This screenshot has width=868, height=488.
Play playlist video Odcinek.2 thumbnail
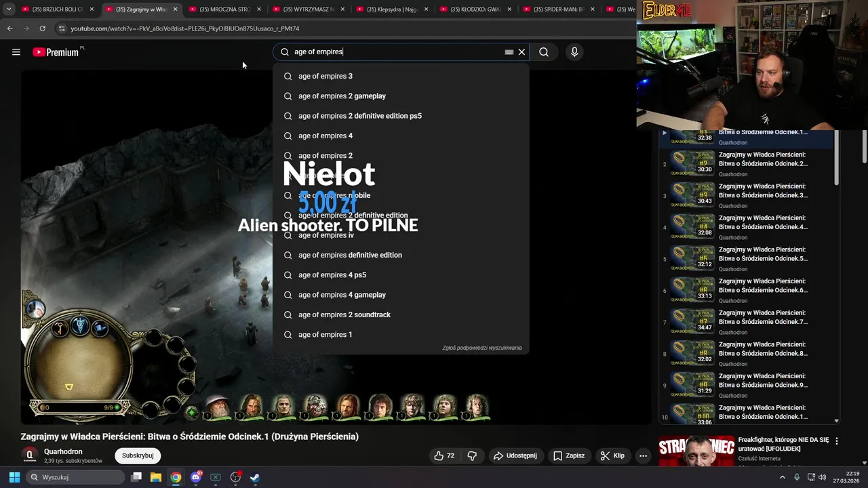coord(692,164)
